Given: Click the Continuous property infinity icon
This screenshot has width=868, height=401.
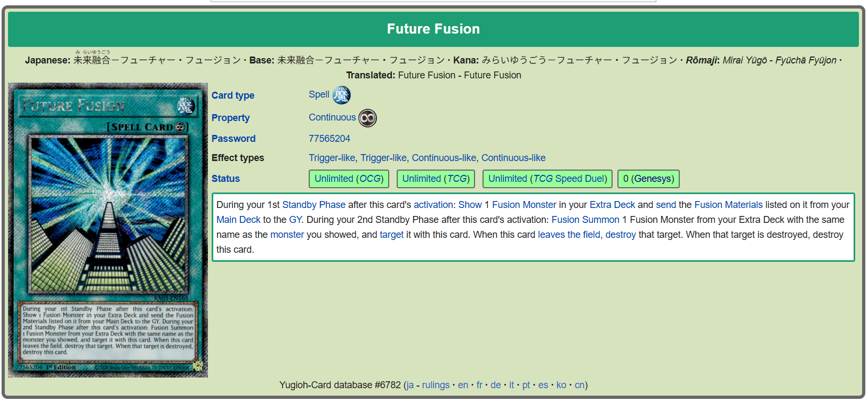Looking at the screenshot, I should [367, 118].
